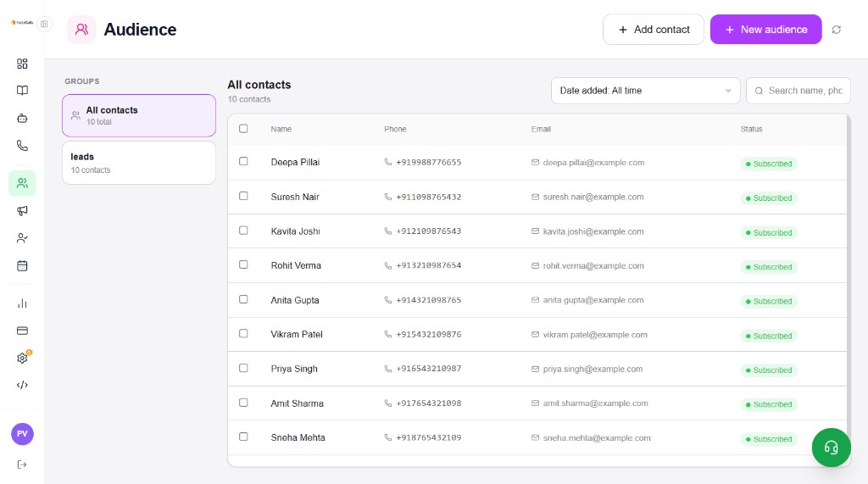Click email anita.gupta@example.com

(x=593, y=300)
